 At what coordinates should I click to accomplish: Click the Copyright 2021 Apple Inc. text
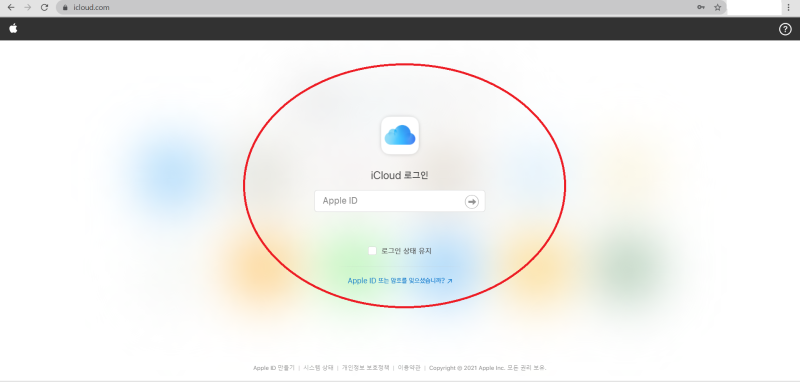pos(487,368)
